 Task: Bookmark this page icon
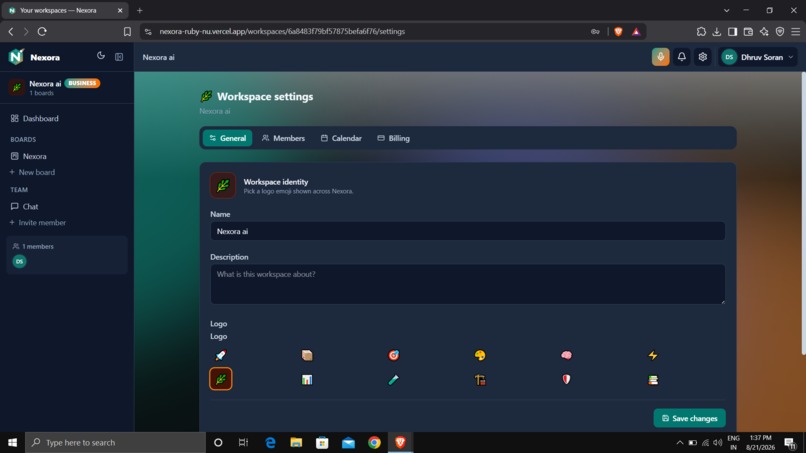pos(127,31)
